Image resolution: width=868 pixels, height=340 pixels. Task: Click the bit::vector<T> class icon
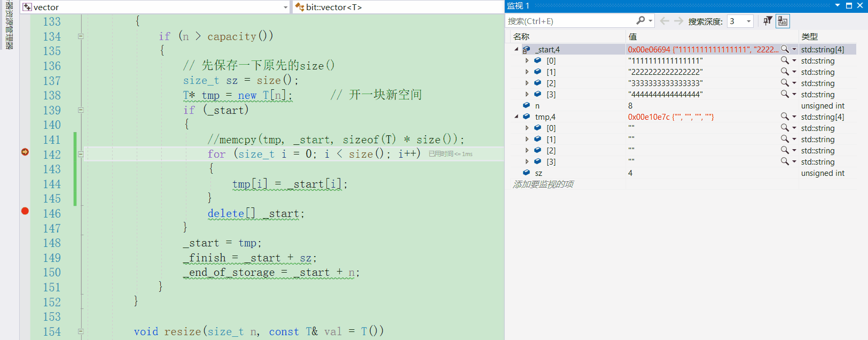tap(300, 7)
